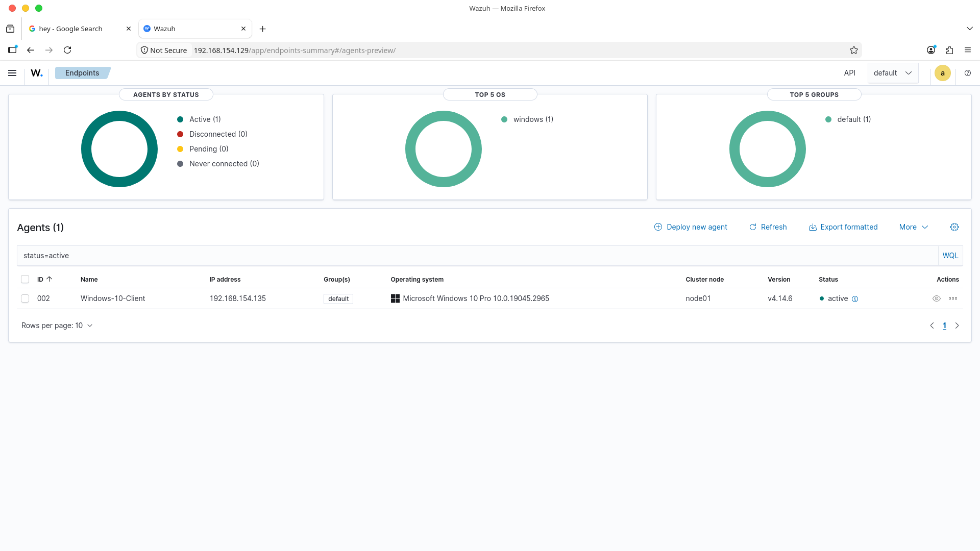Click the Endpoints breadcrumb tab
This screenshot has height=551, width=980.
point(82,73)
